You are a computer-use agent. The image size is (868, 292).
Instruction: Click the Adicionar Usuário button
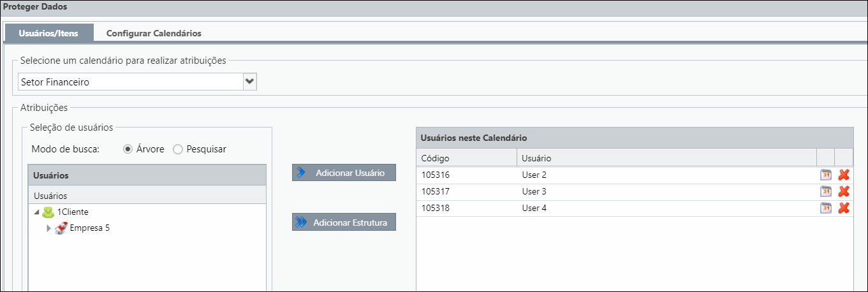click(344, 173)
